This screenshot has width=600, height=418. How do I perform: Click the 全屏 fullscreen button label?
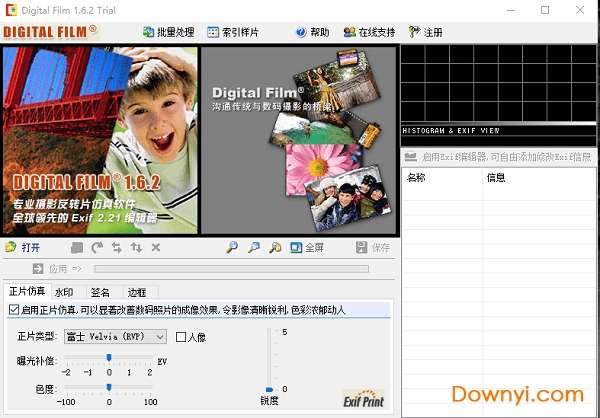315,248
